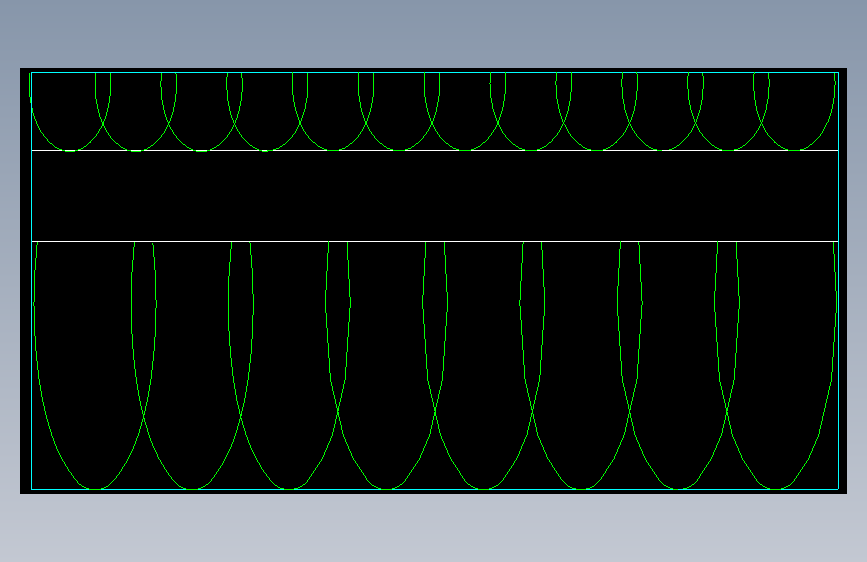Select the cyan rectangle's bottom edge
This screenshot has width=867, height=562.
point(435,489)
